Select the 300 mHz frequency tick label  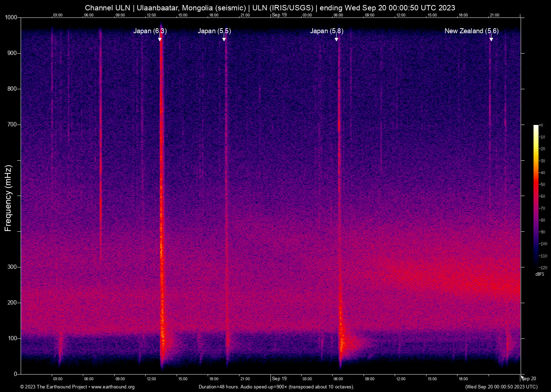(x=12, y=267)
